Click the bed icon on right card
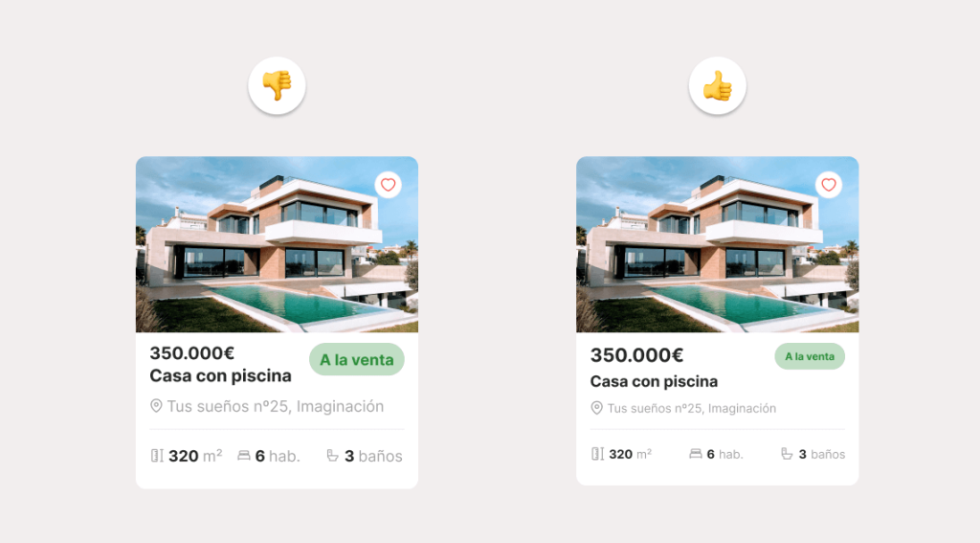 [695, 454]
